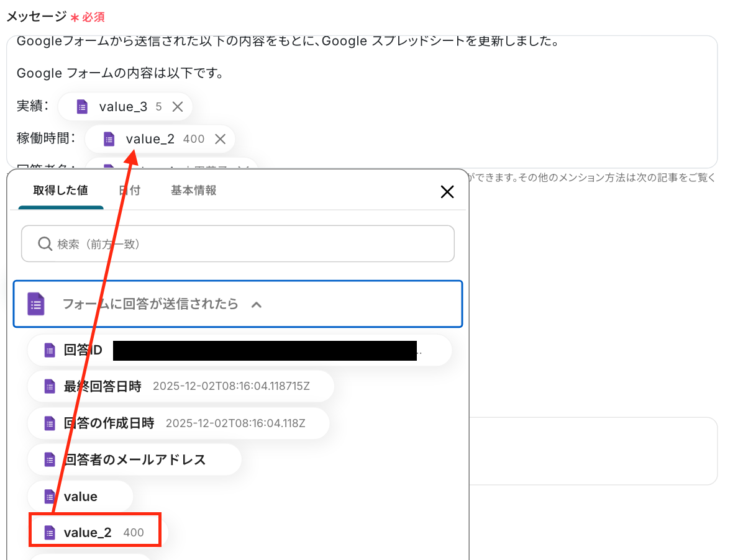This screenshot has height=560, width=738.
Task: Remove the value_3 chip from message
Action: 178,107
